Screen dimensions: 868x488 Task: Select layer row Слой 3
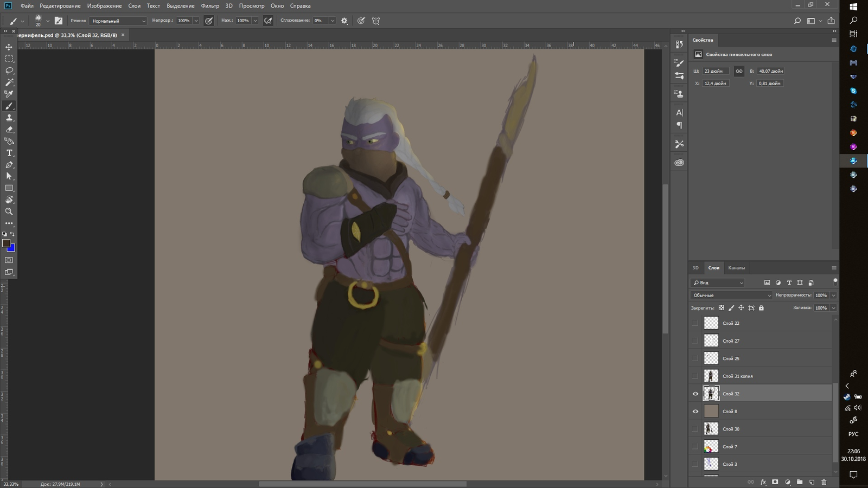(x=761, y=464)
